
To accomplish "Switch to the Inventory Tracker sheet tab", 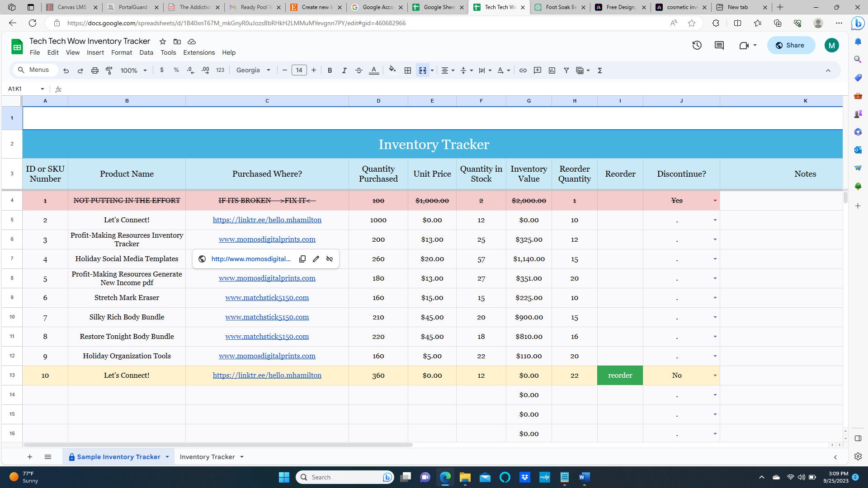I will (208, 457).
